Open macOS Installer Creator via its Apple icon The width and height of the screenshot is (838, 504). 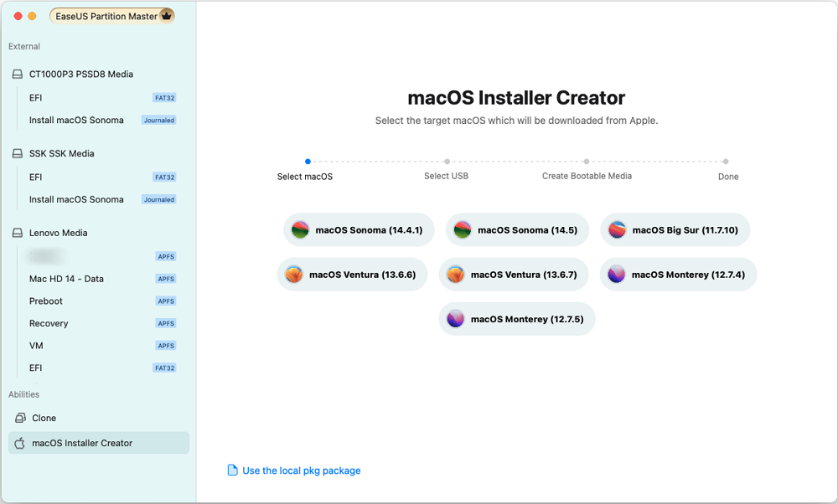click(18, 443)
